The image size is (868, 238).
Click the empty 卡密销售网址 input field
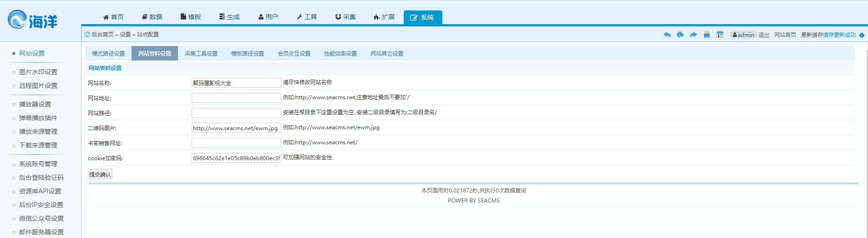tap(236, 143)
